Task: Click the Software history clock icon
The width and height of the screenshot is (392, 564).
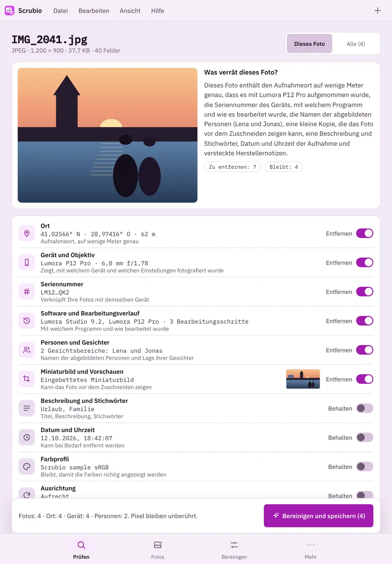Action: (x=27, y=321)
